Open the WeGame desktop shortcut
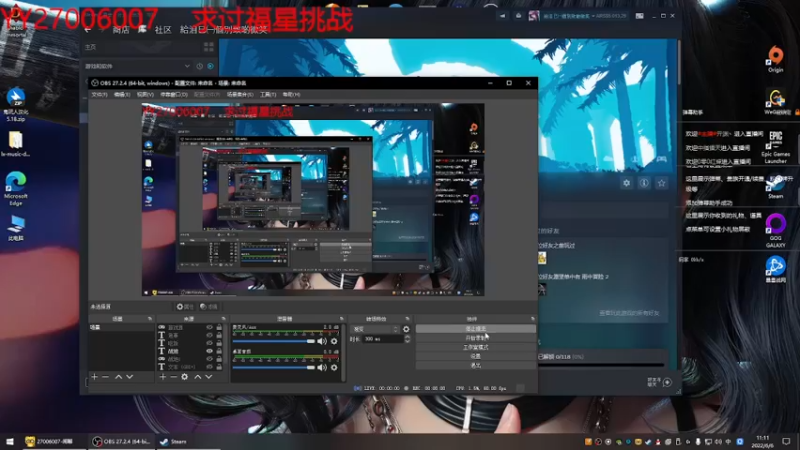 point(777,103)
